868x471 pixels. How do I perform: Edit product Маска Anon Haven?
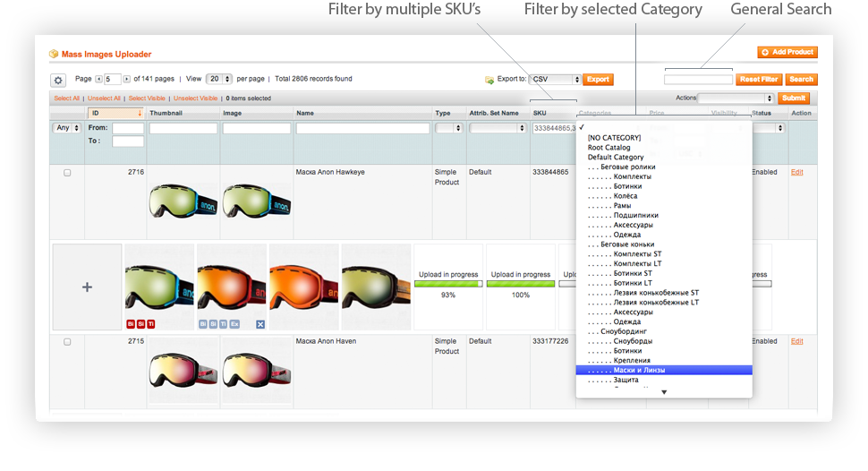tap(796, 341)
